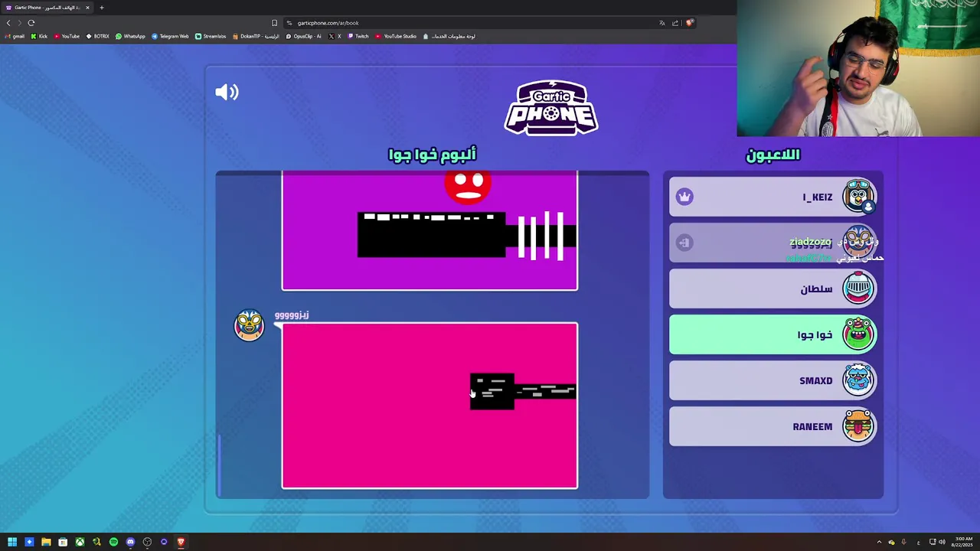Screen dimensions: 980x551
Task: Select the Gartic Phone browser tab
Action: (47, 8)
